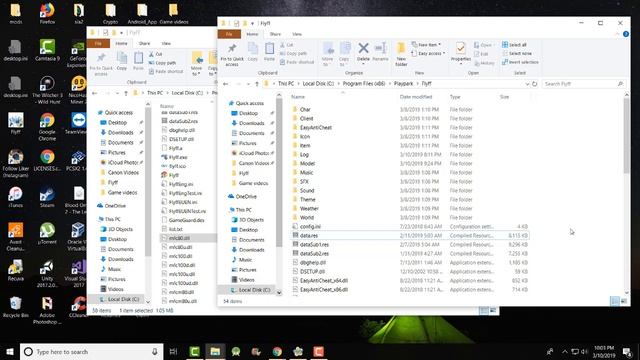Switch to the Share tab in front window

click(x=275, y=34)
